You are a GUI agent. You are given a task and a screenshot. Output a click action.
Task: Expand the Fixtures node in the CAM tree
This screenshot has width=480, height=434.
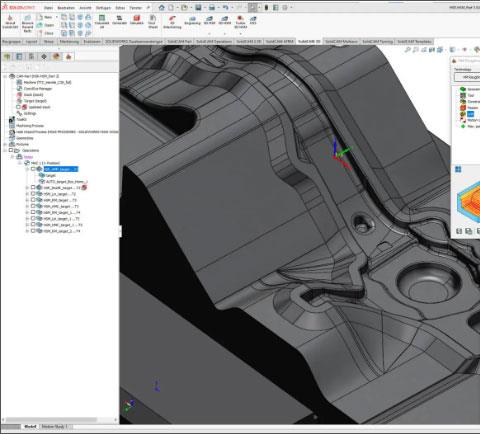pyautogui.click(x=5, y=144)
